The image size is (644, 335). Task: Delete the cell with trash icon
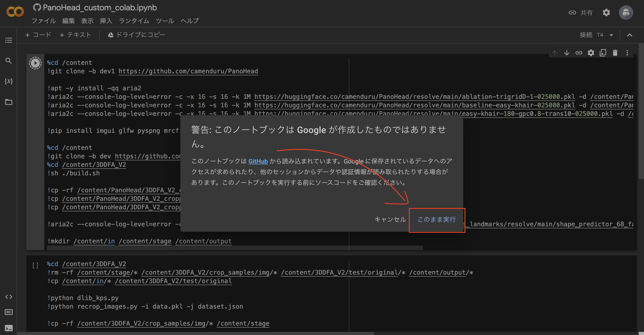615,53
